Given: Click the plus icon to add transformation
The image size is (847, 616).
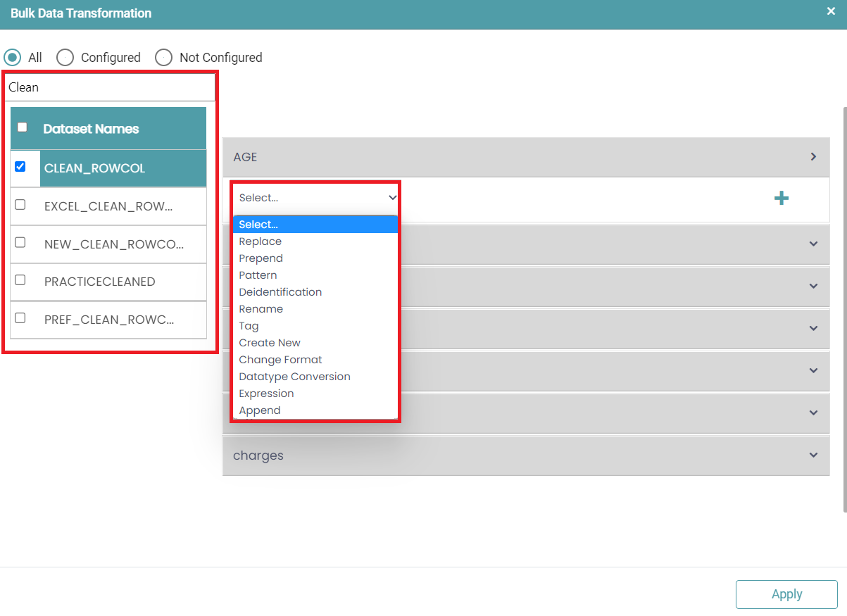Looking at the screenshot, I should coord(781,199).
